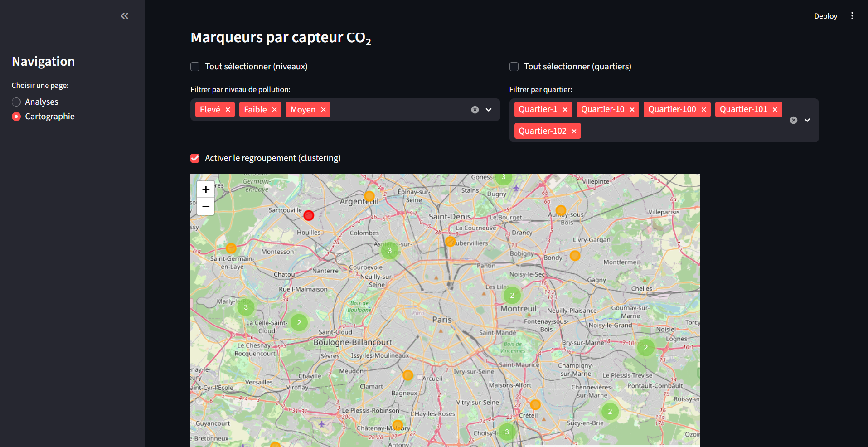Expand the quartier filter dropdown
This screenshot has width=868, height=447.
[x=807, y=120]
